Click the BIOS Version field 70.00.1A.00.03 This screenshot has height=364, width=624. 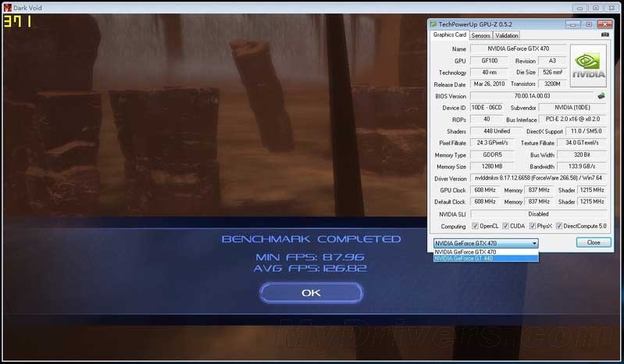532,96
